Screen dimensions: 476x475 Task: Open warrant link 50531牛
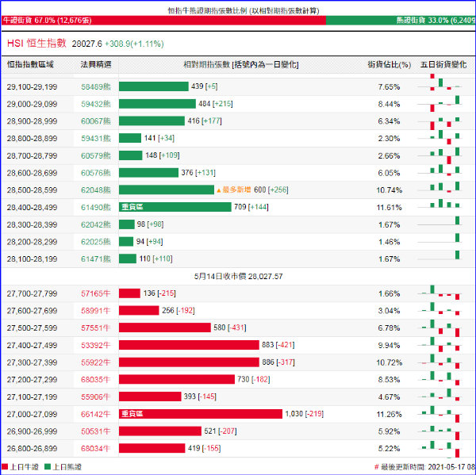[96, 431]
